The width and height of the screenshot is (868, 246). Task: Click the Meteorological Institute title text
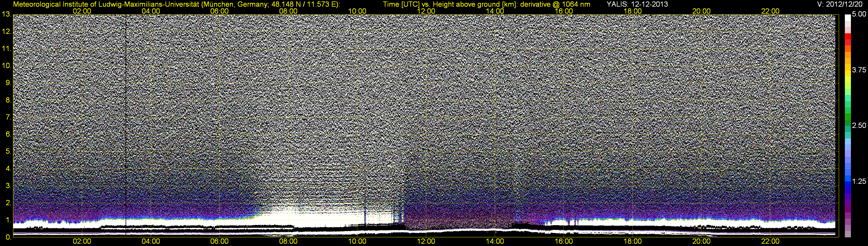point(176,4)
